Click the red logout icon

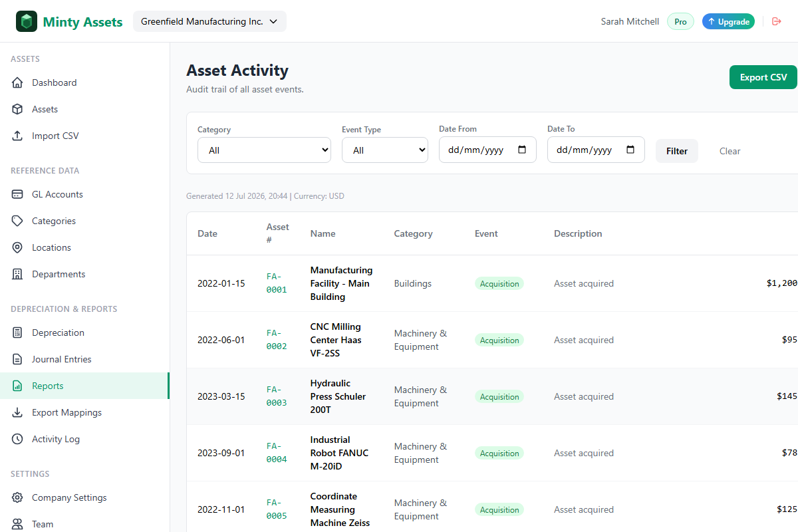coord(776,21)
